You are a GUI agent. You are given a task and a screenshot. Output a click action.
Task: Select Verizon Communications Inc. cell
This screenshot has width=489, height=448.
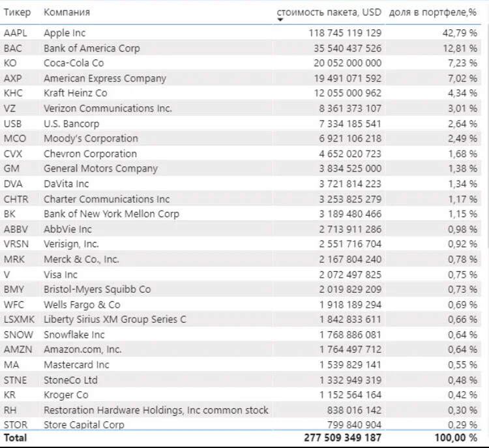coord(108,108)
